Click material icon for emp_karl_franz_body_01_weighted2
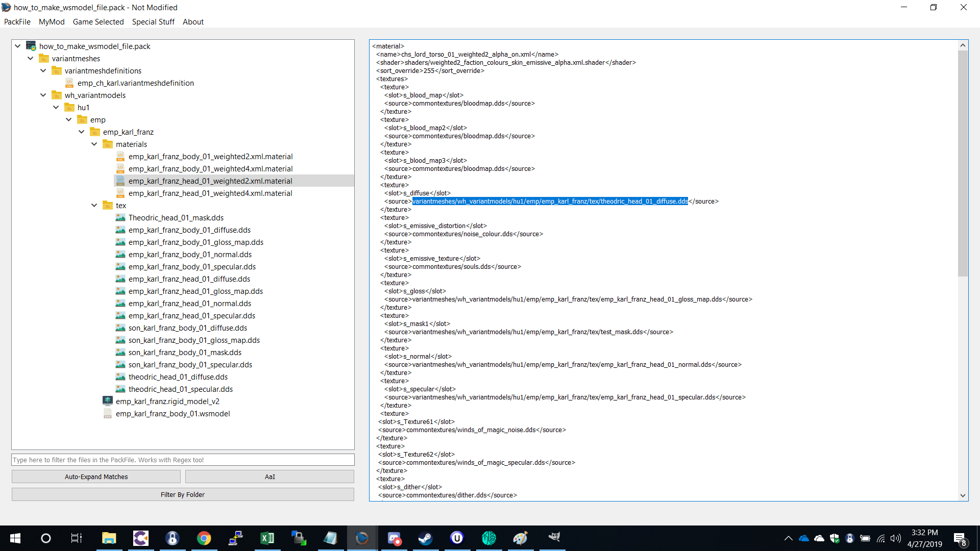Image resolution: width=980 pixels, height=551 pixels. click(x=120, y=156)
